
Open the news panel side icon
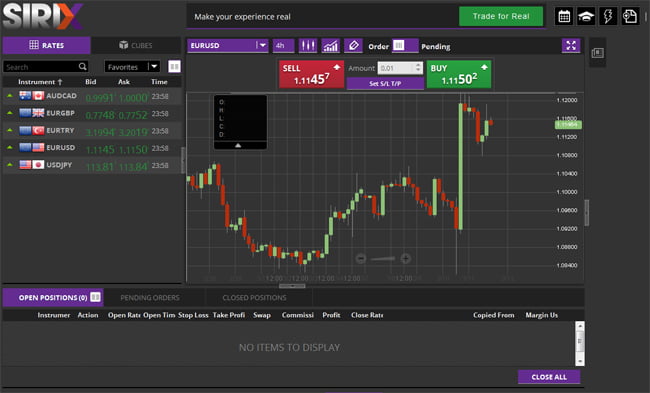(x=597, y=53)
